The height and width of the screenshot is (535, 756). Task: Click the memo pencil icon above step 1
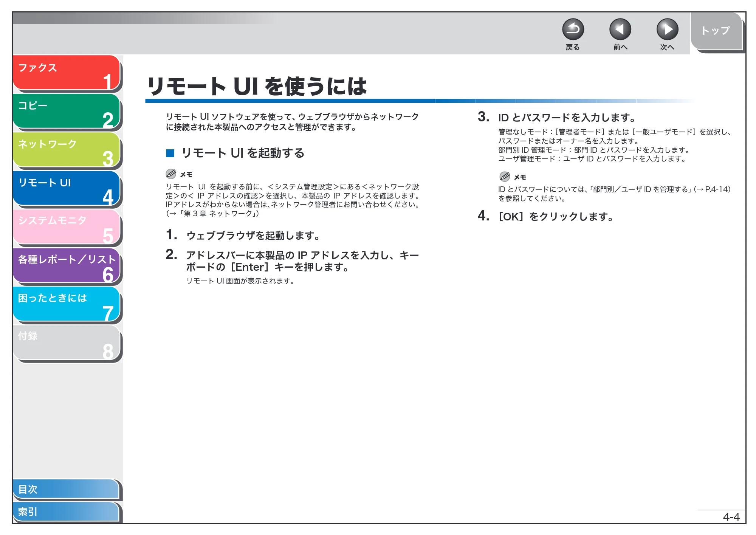171,174
